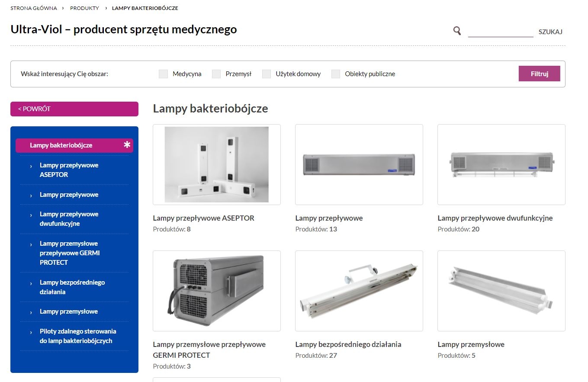588x382 pixels.
Task: Toggle the Obiekty publiczne checkbox
Action: pos(336,74)
